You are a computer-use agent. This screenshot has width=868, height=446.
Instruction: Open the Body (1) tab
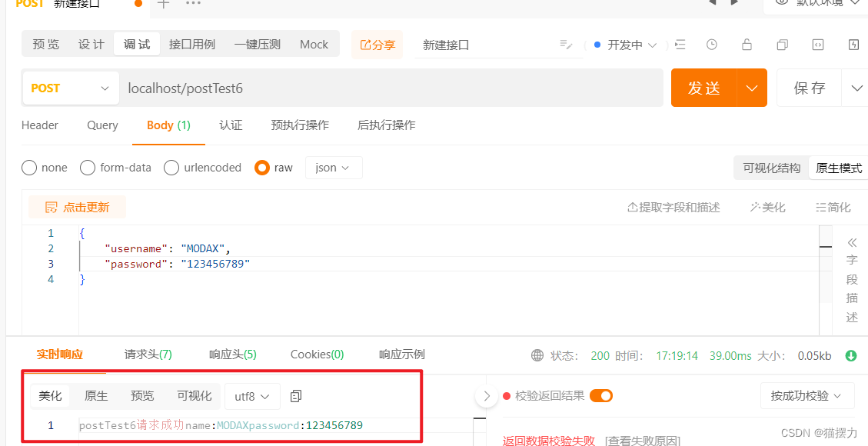169,125
